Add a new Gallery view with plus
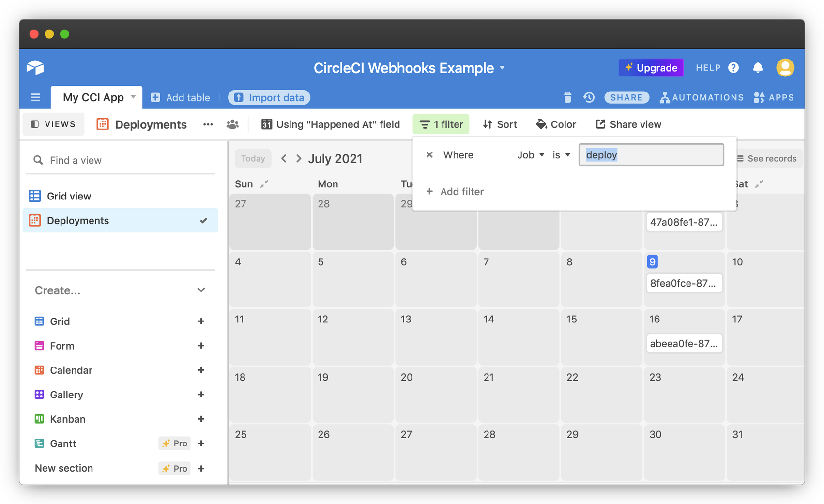Image resolution: width=824 pixels, height=504 pixels. pyautogui.click(x=201, y=395)
